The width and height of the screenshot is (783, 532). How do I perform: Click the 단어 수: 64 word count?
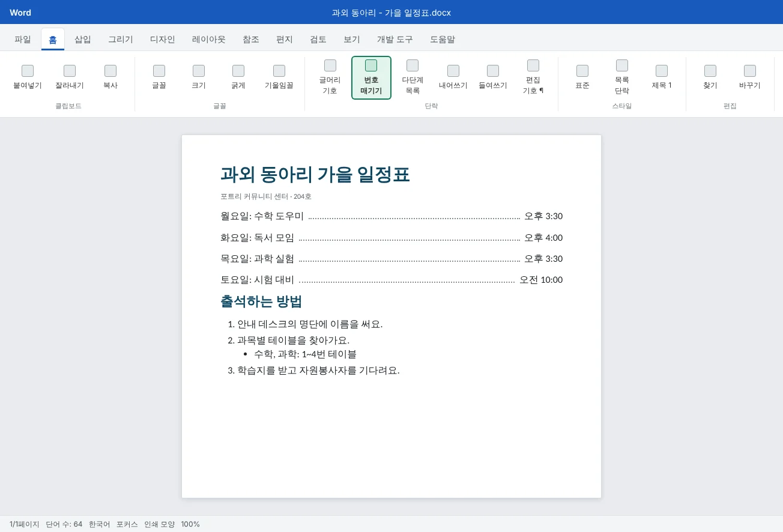64,524
